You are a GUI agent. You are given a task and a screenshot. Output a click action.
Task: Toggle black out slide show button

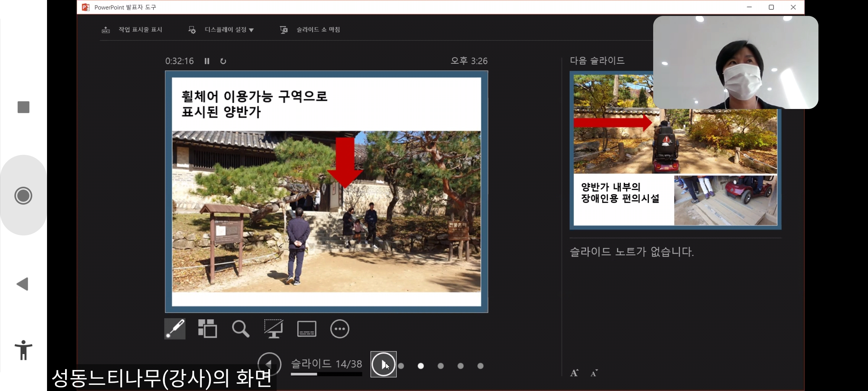[x=274, y=329]
